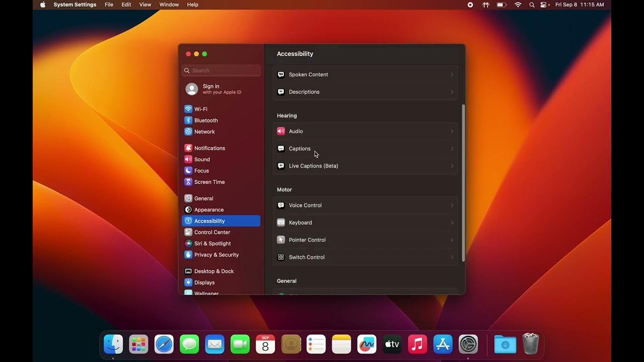
Task: Open Finder from the Dock
Action: pos(113,344)
